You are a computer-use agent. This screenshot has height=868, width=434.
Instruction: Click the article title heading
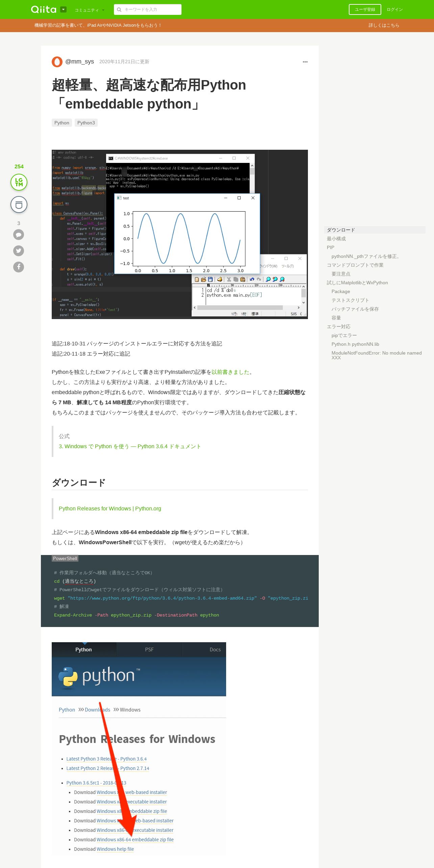pyautogui.click(x=149, y=94)
